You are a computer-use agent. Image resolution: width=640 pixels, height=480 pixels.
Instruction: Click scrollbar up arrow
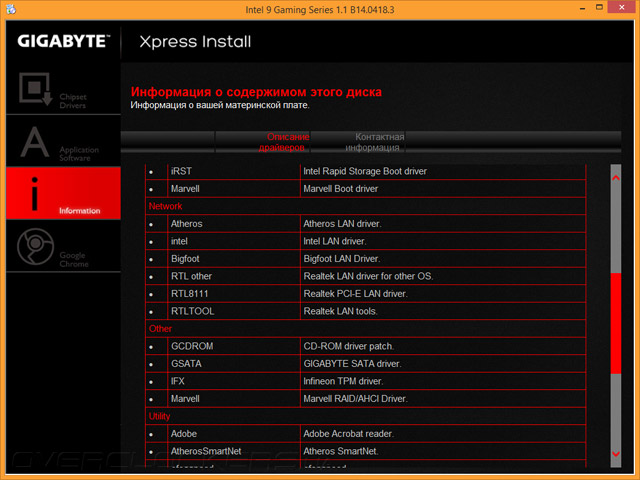tap(616, 178)
